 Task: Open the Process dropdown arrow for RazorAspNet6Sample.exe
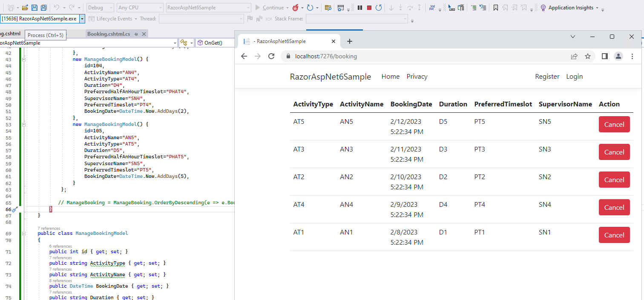82,19
